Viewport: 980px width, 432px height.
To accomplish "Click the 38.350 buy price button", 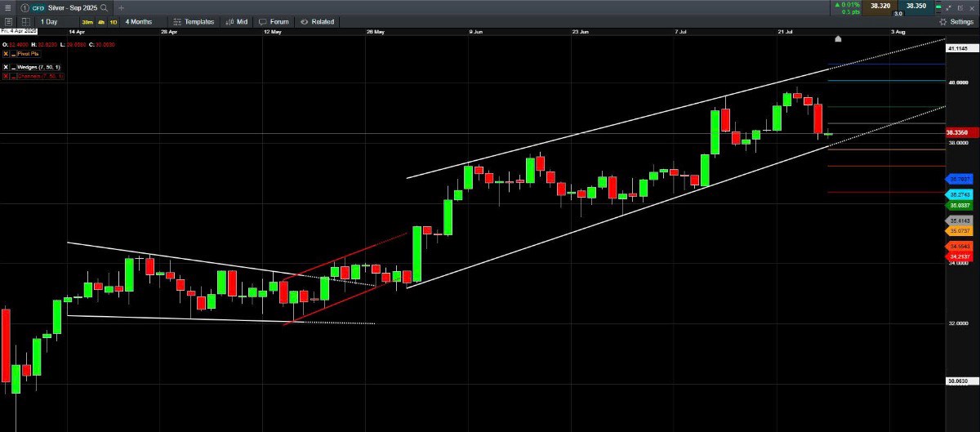I will click(x=916, y=6).
